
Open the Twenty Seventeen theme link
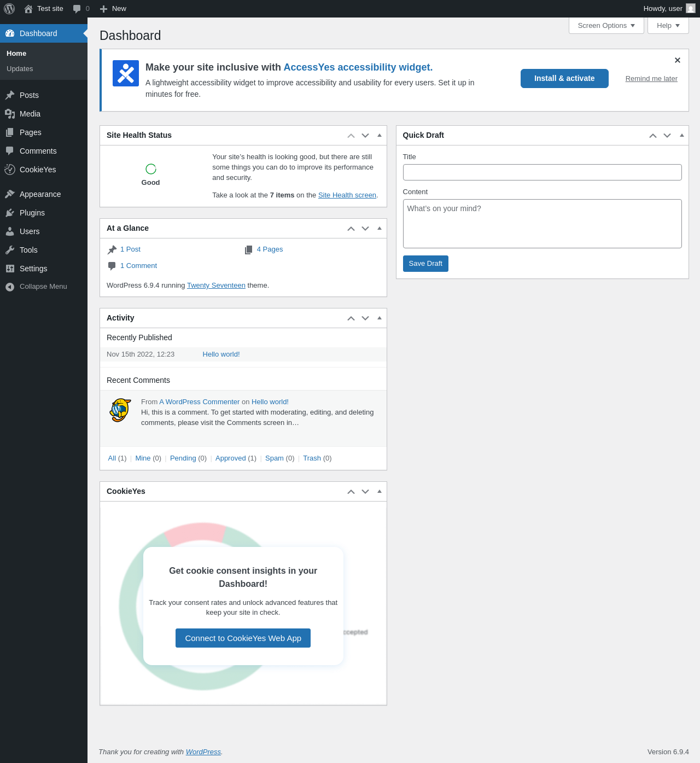[216, 286]
